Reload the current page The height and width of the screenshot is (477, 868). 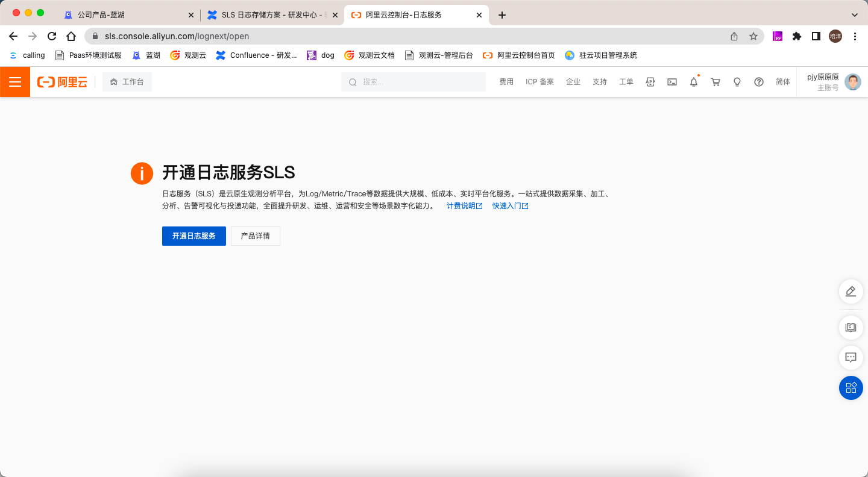click(x=52, y=36)
